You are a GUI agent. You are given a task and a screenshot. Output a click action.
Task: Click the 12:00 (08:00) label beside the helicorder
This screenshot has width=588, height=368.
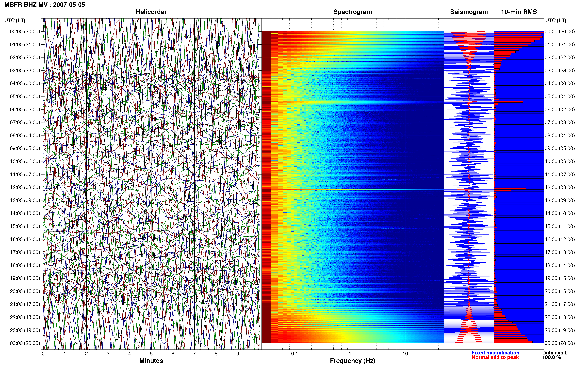pos(25,187)
